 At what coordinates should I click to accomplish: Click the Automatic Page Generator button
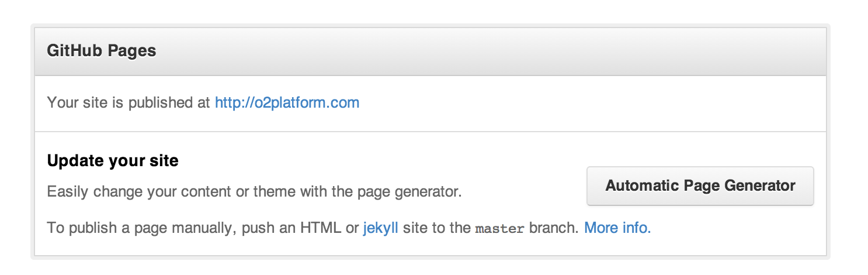pos(700,186)
